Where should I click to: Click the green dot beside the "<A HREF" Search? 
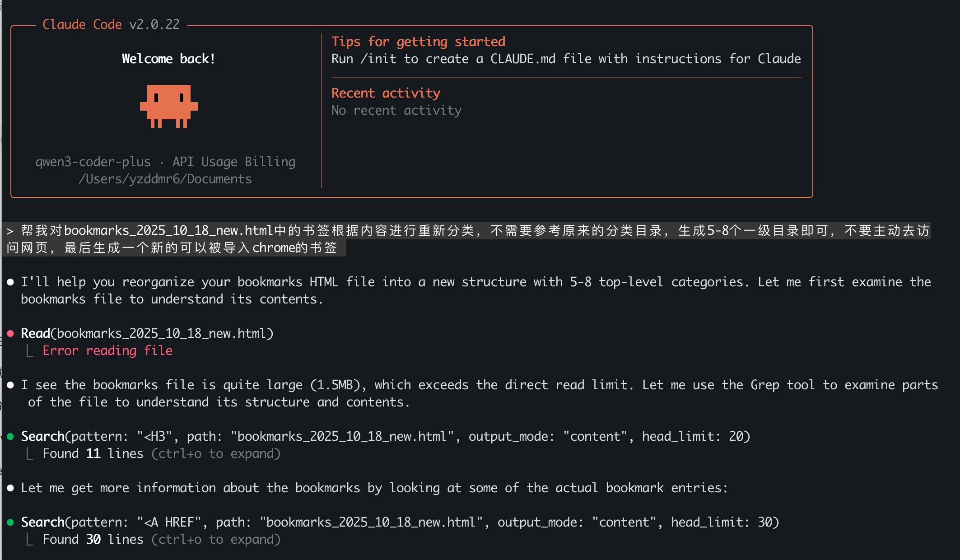tap(11, 523)
